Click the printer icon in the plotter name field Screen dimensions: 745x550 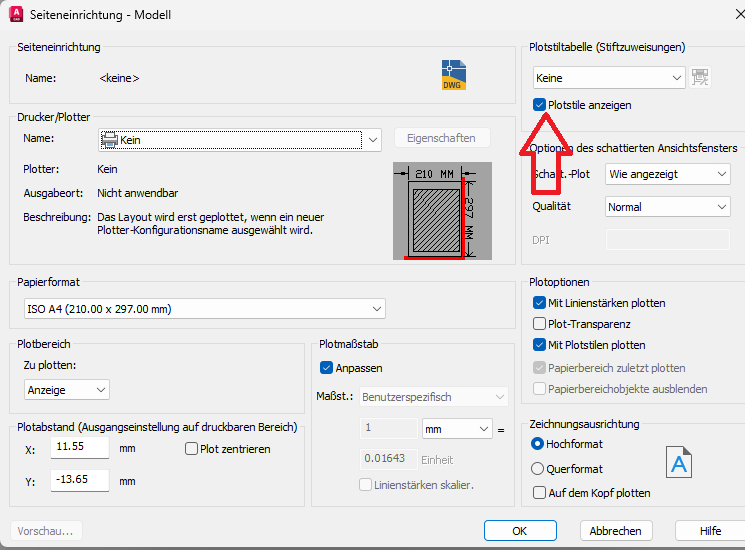pos(109,140)
